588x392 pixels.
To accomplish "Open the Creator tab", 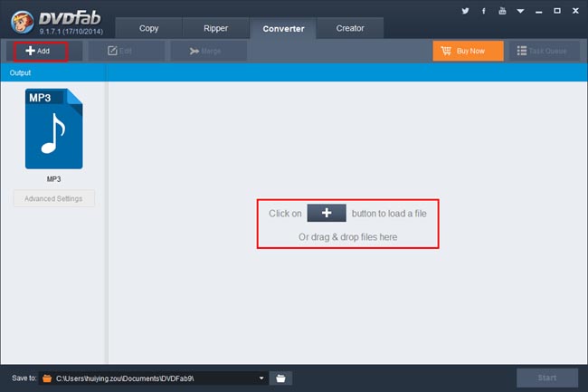I will point(350,28).
